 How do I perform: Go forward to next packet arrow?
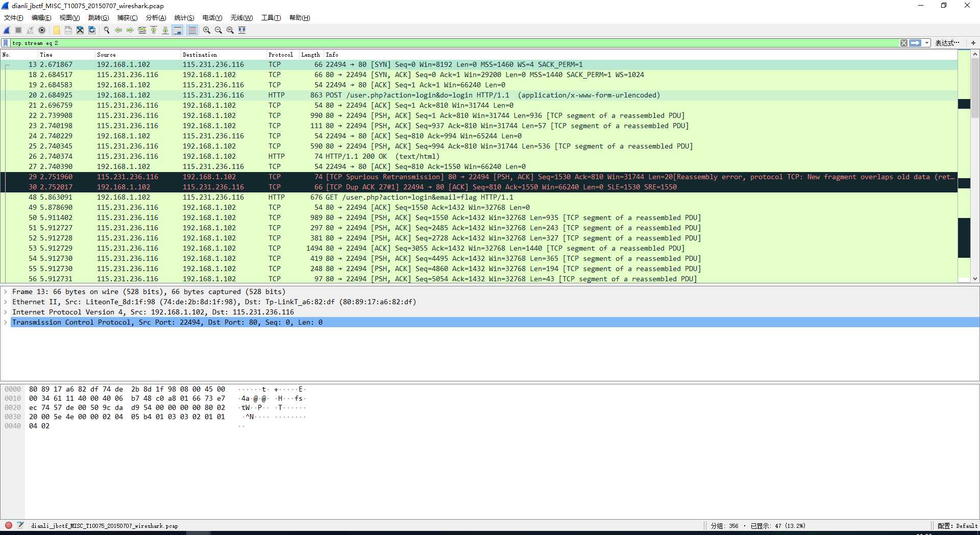[130, 30]
